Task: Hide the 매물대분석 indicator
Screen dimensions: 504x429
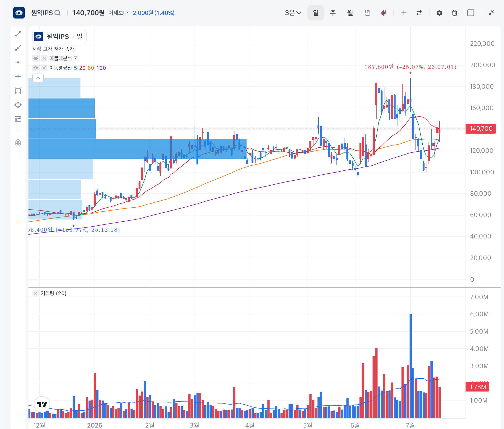Action: (36, 58)
